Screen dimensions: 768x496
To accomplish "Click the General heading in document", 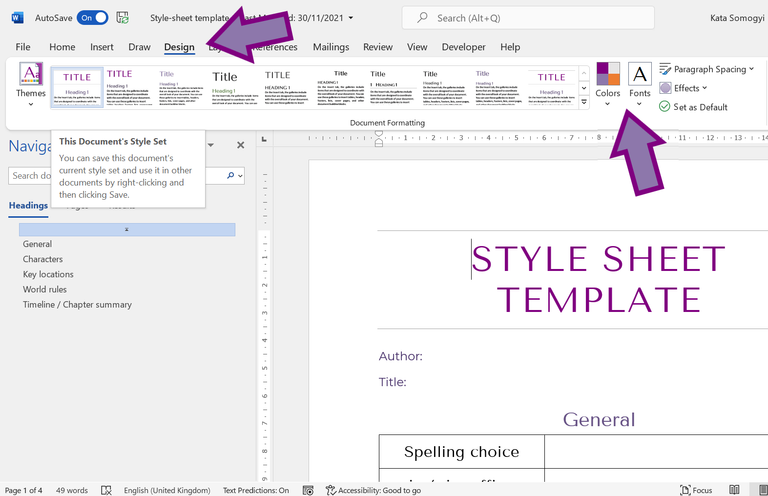I will tap(599, 420).
